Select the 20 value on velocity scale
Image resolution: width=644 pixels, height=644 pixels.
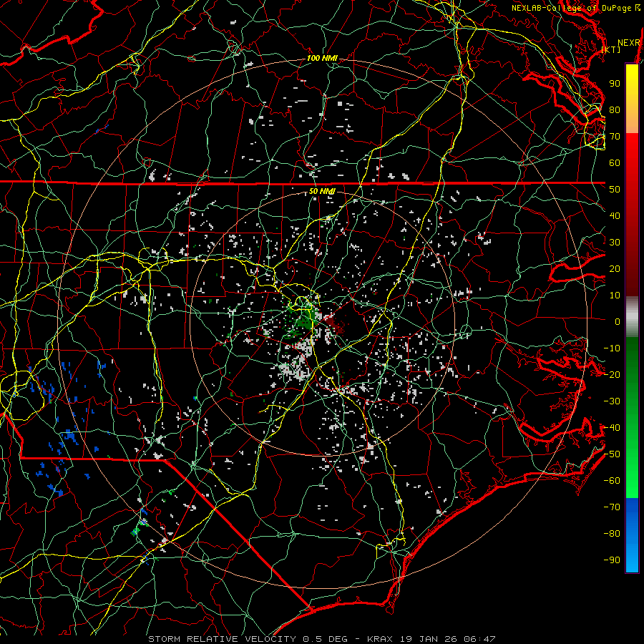tap(615, 269)
